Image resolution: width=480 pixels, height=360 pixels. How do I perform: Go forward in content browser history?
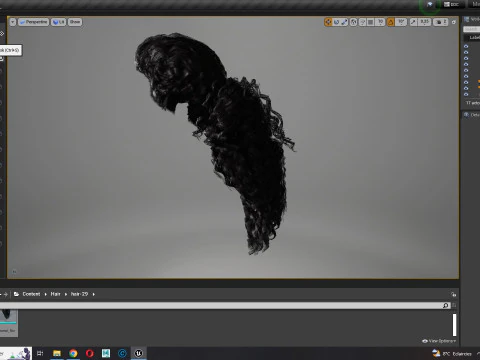point(5,294)
